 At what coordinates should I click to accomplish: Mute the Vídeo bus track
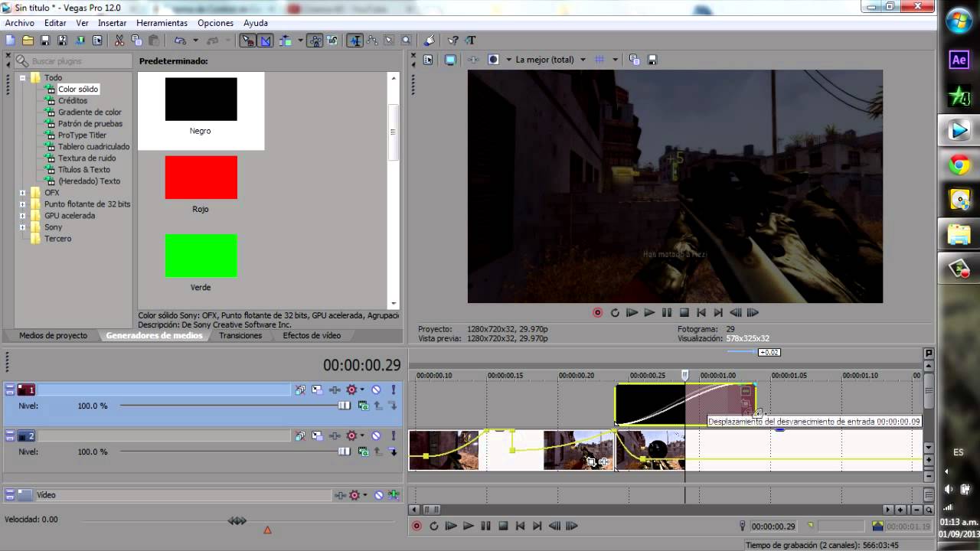click(378, 495)
